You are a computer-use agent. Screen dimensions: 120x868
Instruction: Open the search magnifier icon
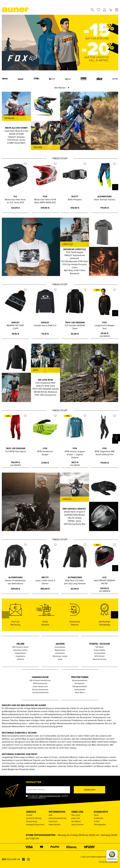(x=92, y=10)
